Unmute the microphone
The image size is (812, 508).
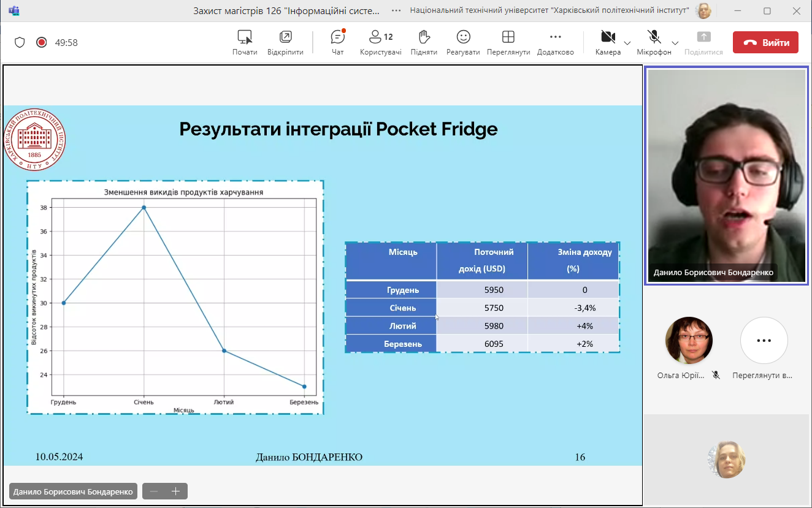(654, 42)
